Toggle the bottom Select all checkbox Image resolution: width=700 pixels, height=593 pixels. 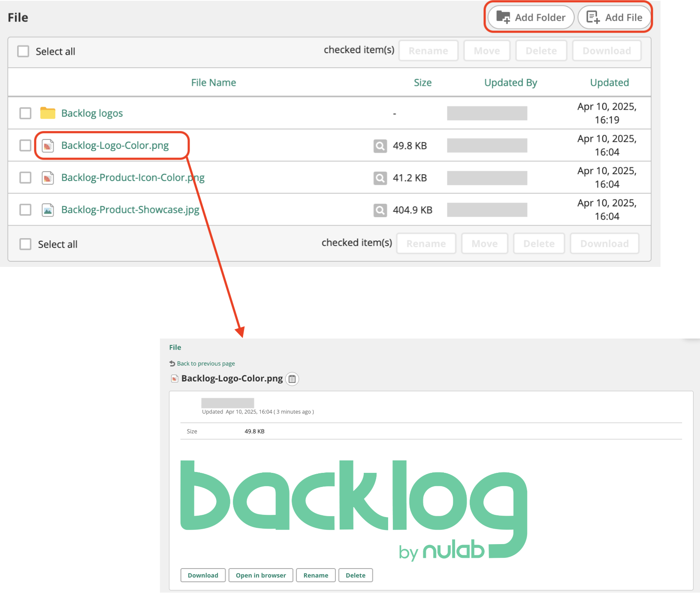pyautogui.click(x=26, y=244)
